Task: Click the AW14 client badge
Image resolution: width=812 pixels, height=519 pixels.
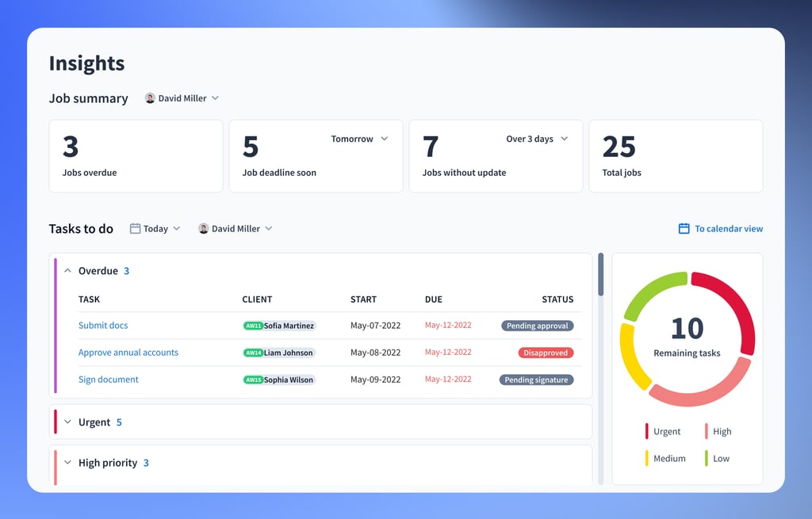Action: (253, 353)
